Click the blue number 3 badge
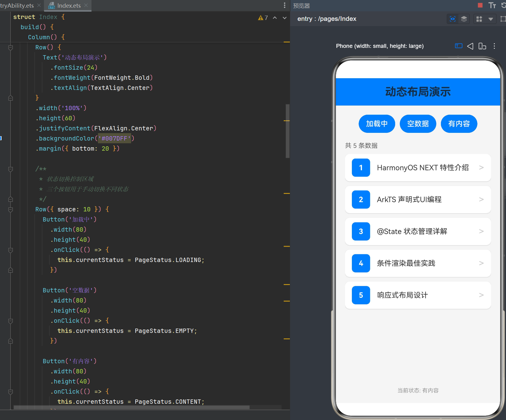This screenshot has width=506, height=420. [361, 231]
